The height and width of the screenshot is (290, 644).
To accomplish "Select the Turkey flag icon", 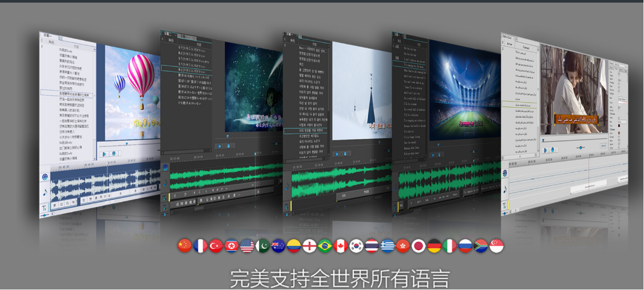I will (216, 246).
